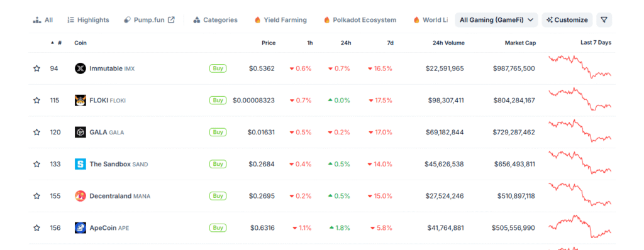The image size is (644, 250).
Task: Click the Decentraland MANA logo
Action: coord(80,196)
